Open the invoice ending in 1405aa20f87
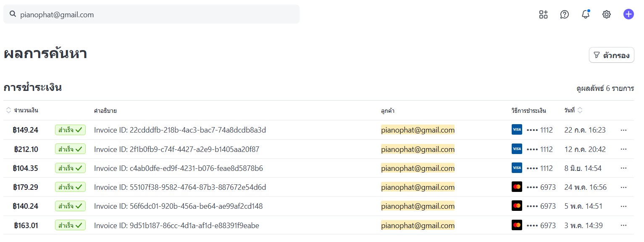Viewport: 644px width, 242px height. tap(176, 149)
